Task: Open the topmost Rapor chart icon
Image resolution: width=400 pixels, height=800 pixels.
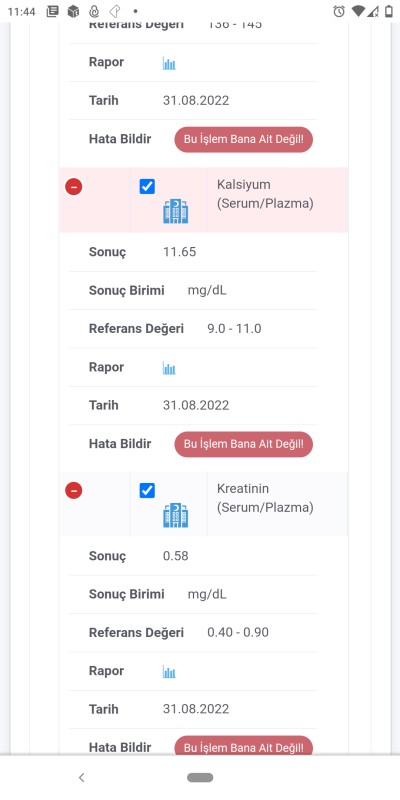Action: pyautogui.click(x=169, y=63)
